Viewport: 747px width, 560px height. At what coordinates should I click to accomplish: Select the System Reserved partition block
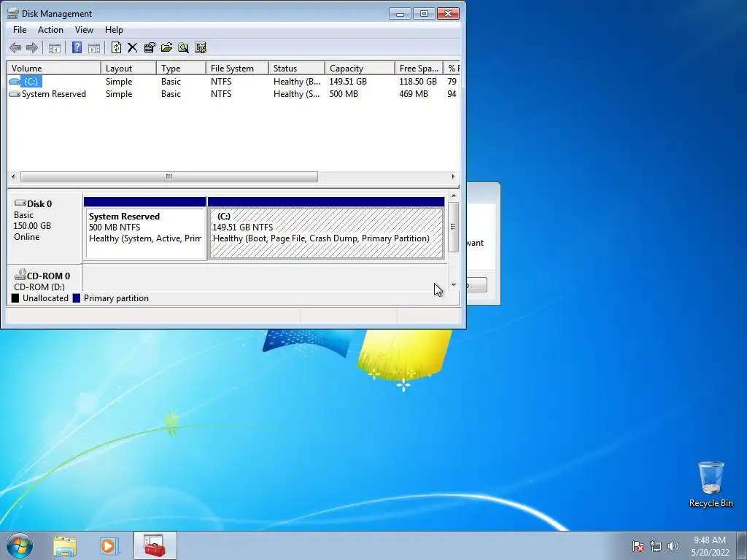[x=145, y=228]
